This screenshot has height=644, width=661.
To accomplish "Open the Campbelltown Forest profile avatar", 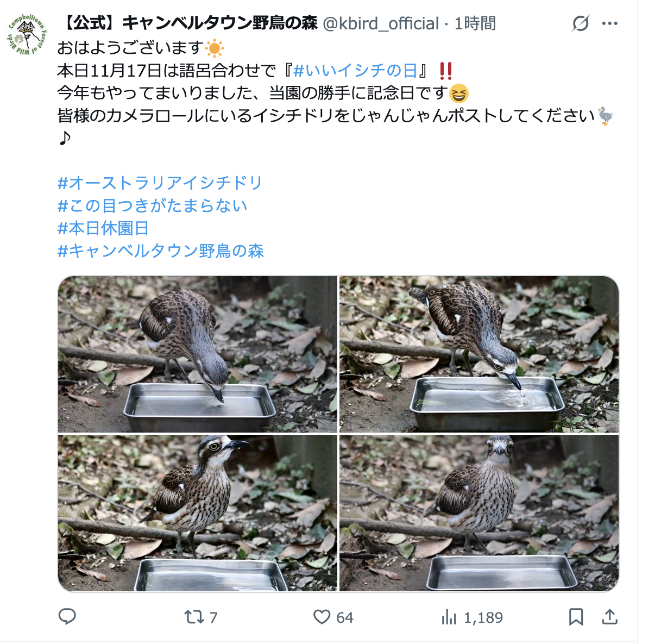I will point(28,34).
